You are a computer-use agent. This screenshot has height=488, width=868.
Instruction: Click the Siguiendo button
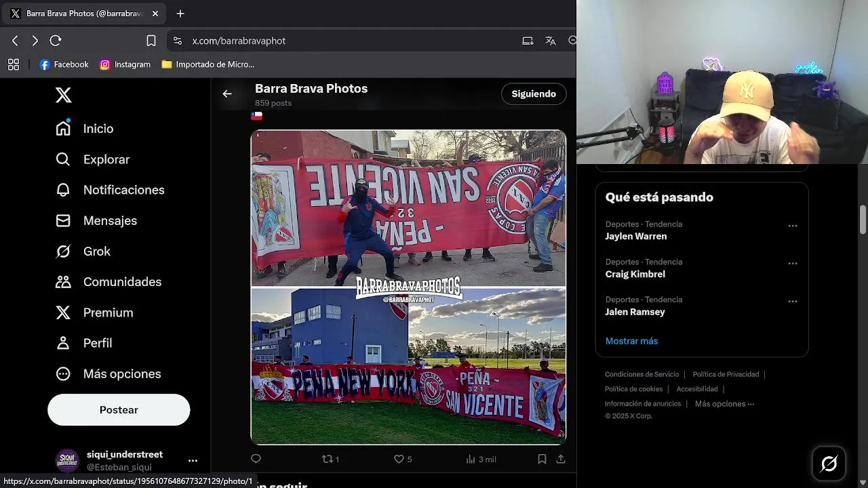coord(534,94)
